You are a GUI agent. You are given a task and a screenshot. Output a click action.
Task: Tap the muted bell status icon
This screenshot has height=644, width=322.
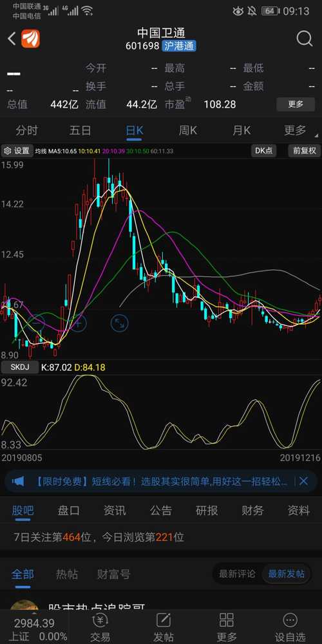(x=252, y=11)
